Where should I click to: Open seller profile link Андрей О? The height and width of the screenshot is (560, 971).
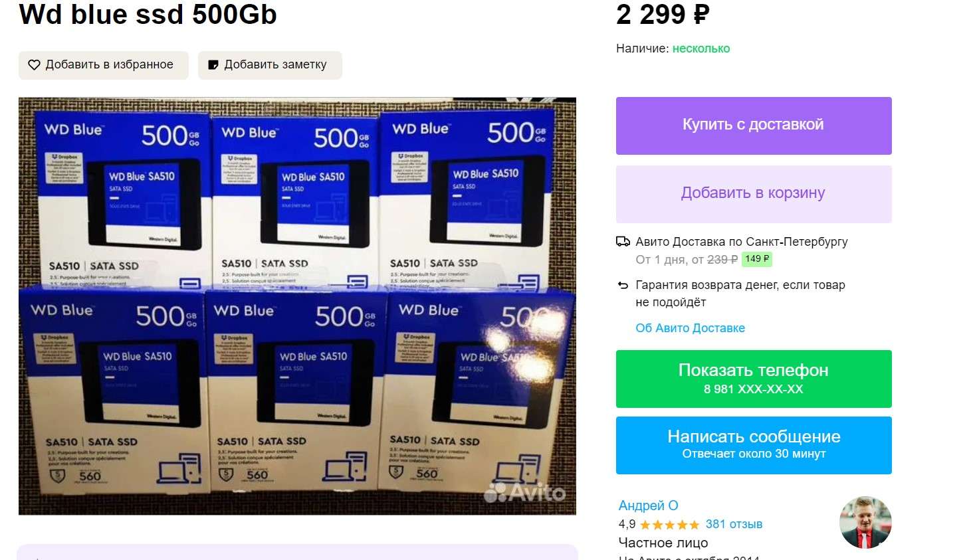pyautogui.click(x=648, y=506)
